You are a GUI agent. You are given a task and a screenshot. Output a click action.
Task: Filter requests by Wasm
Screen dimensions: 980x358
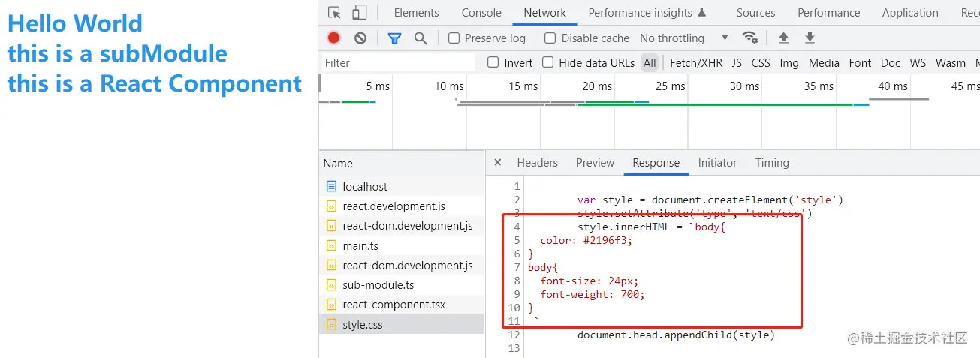(951, 63)
